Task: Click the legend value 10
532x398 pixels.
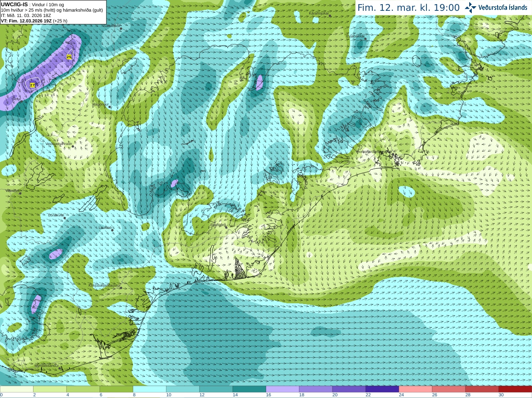Action: (x=169, y=395)
